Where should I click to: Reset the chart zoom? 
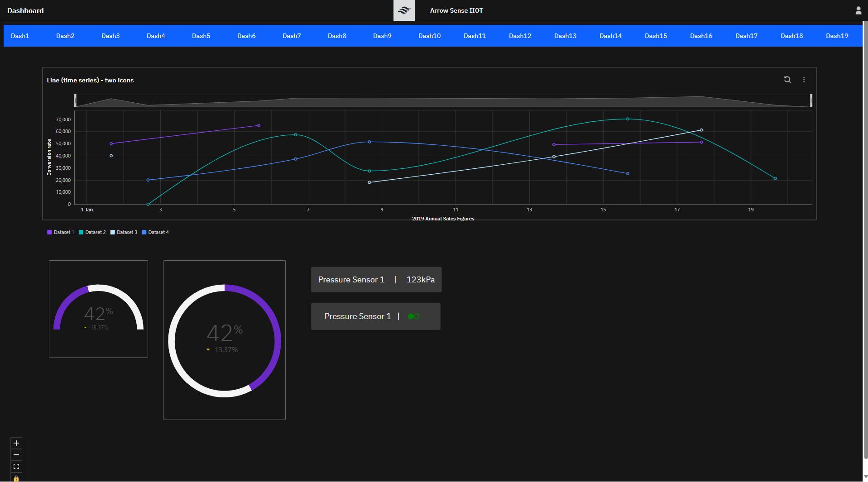787,80
